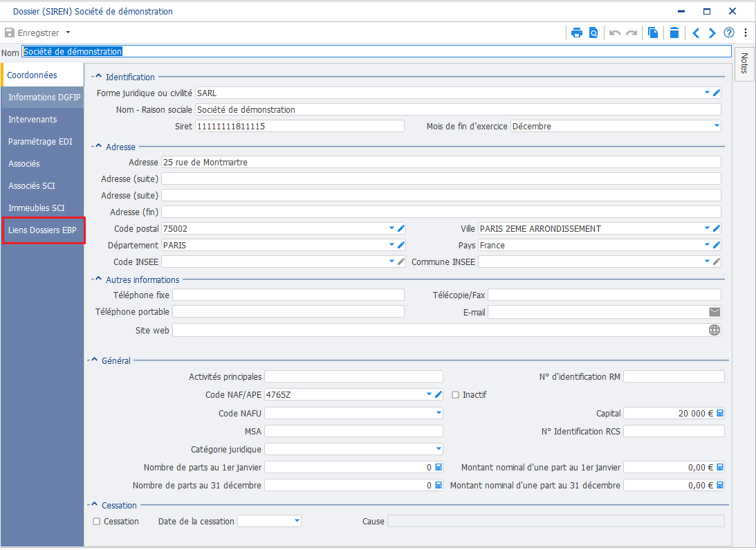Open calculator for Montant nominal au 1er janvier
The height and width of the screenshot is (550, 756).
(x=720, y=467)
